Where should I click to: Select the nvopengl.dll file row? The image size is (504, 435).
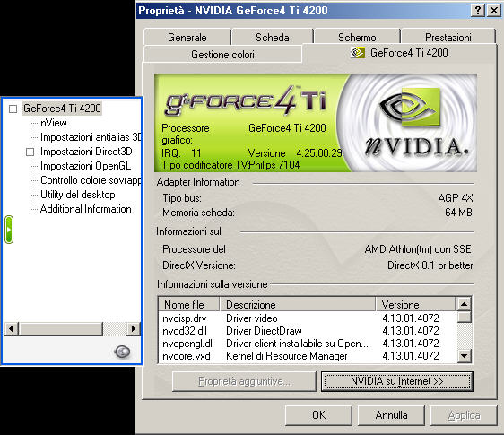tap(308, 344)
